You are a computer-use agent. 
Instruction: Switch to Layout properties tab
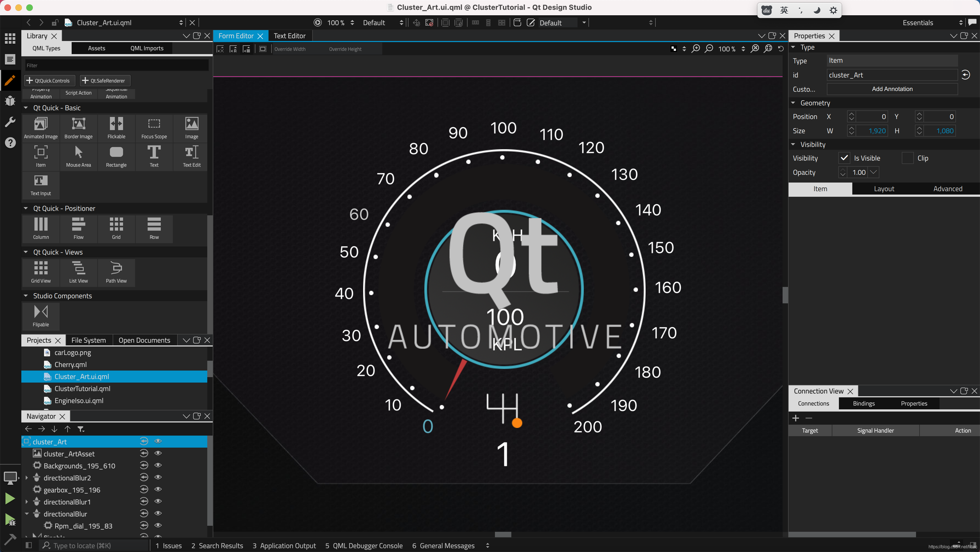click(x=884, y=189)
